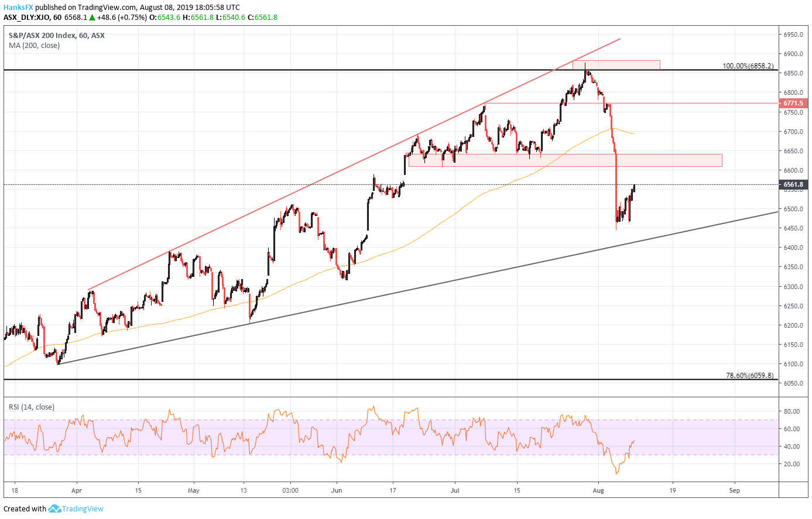Click the 6561.8 current price label

(793, 184)
